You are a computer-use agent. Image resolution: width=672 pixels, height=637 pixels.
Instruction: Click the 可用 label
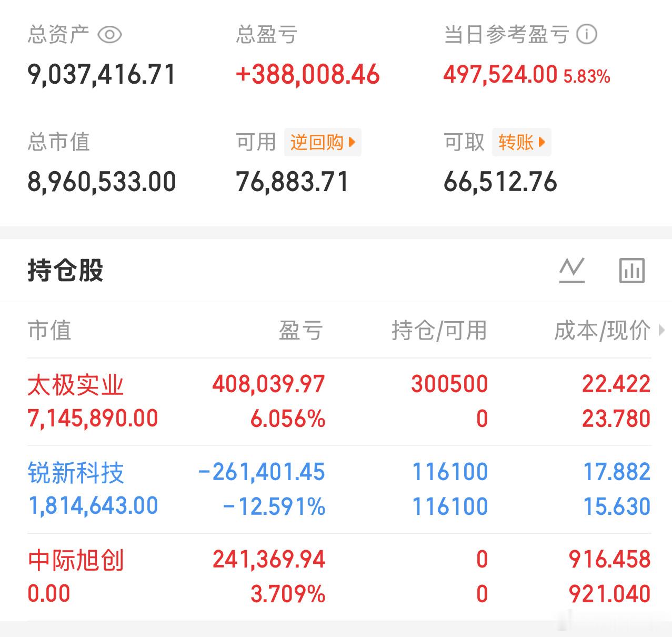tap(256, 142)
